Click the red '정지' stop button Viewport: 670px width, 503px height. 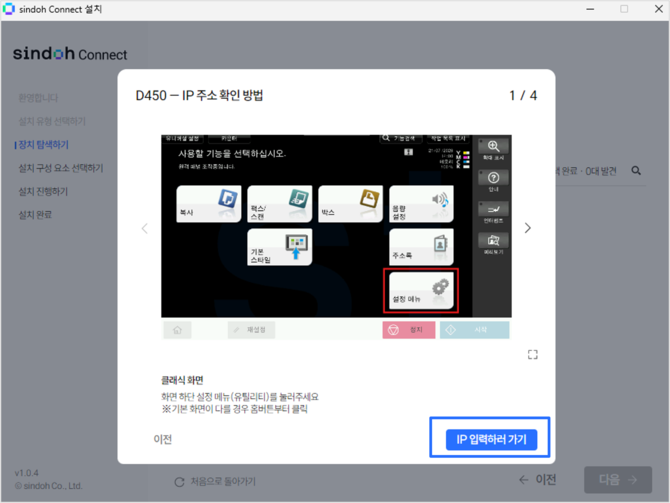coord(408,330)
